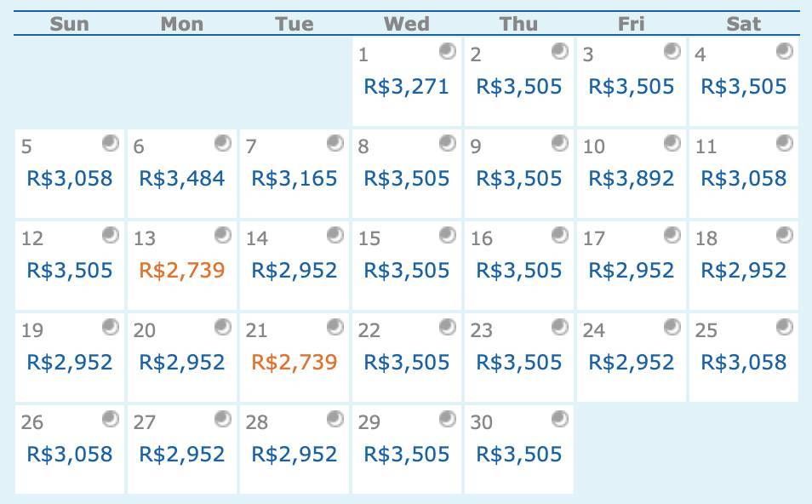Pick the R$3,165 fare on day 7
The width and height of the screenshot is (812, 504).
[x=294, y=179]
